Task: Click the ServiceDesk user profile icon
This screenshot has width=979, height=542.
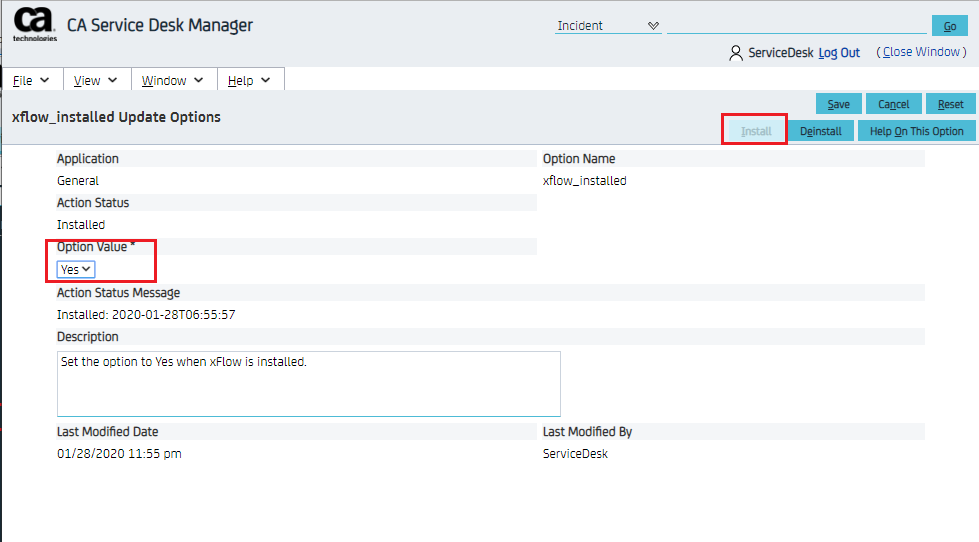Action: pyautogui.click(x=736, y=53)
